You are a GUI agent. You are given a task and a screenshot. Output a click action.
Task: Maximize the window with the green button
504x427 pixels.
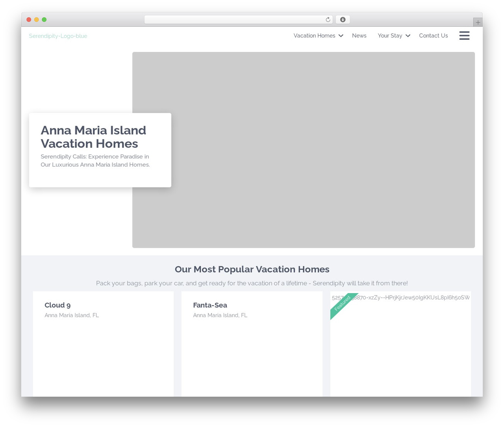point(44,20)
